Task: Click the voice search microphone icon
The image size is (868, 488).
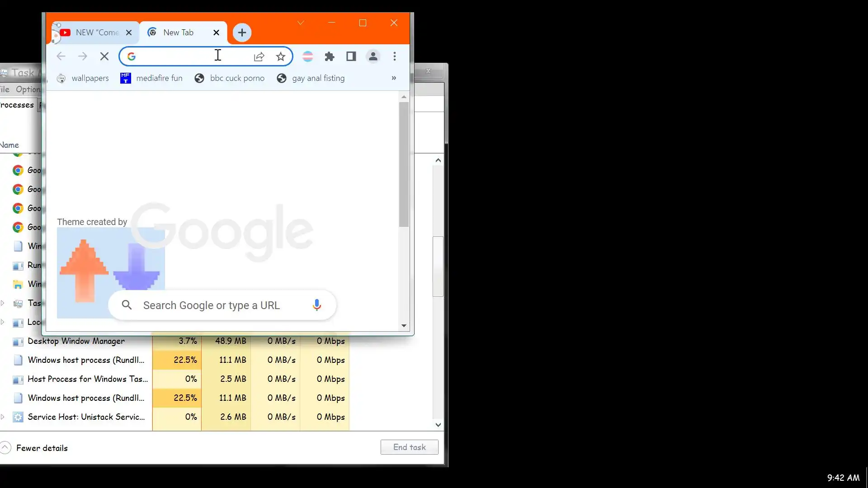Action: [x=317, y=305]
